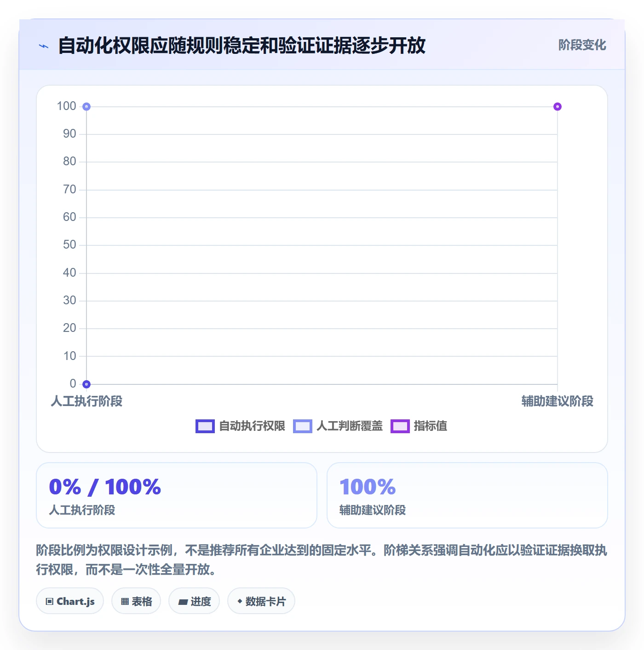The height and width of the screenshot is (650, 644).
Task: Click the y-axis label 90
Action: pyautogui.click(x=69, y=133)
